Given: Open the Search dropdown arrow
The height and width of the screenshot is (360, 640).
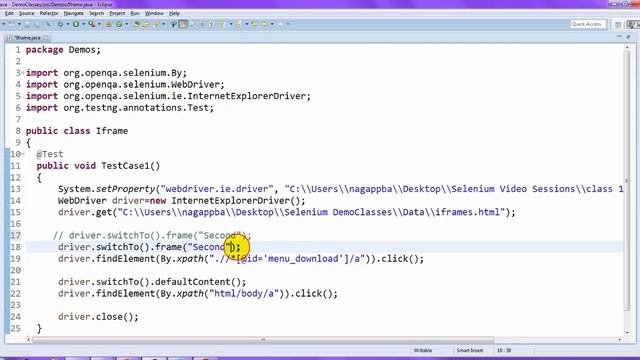Looking at the screenshot, I should pos(164,24).
